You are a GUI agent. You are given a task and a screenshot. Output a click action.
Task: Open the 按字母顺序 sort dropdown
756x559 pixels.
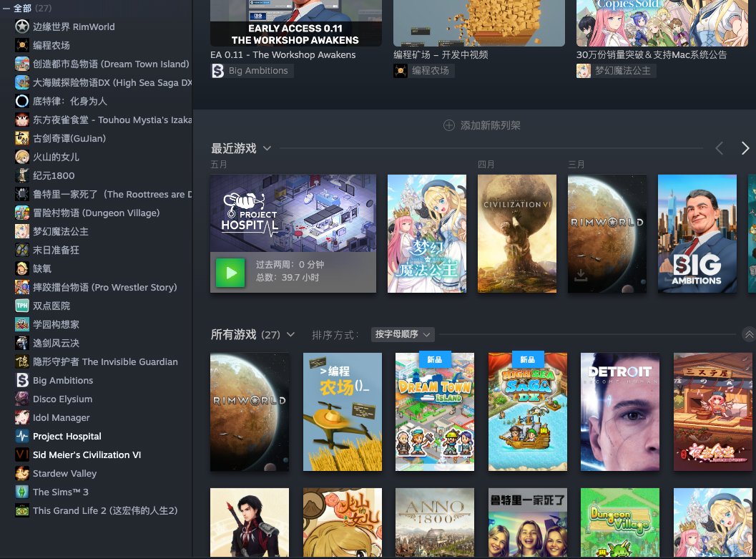click(x=403, y=334)
